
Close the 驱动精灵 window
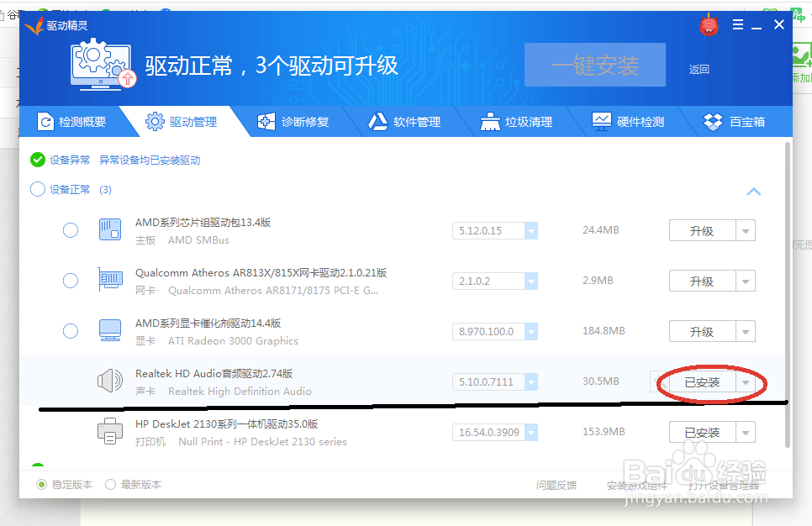pyautogui.click(x=779, y=24)
